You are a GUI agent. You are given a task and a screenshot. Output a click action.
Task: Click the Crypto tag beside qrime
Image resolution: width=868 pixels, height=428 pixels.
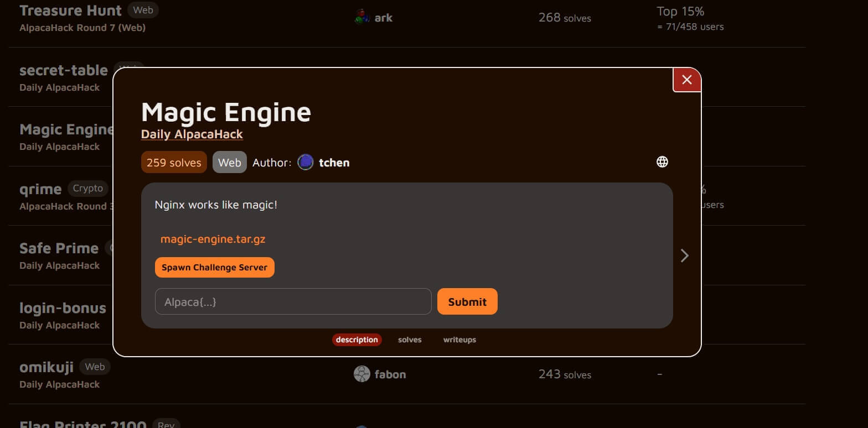pyautogui.click(x=88, y=188)
